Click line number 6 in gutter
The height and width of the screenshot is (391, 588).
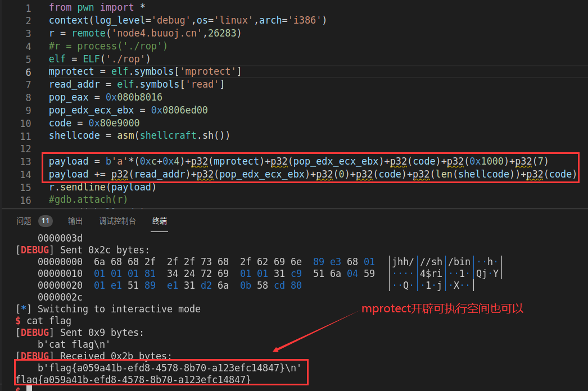pos(28,72)
